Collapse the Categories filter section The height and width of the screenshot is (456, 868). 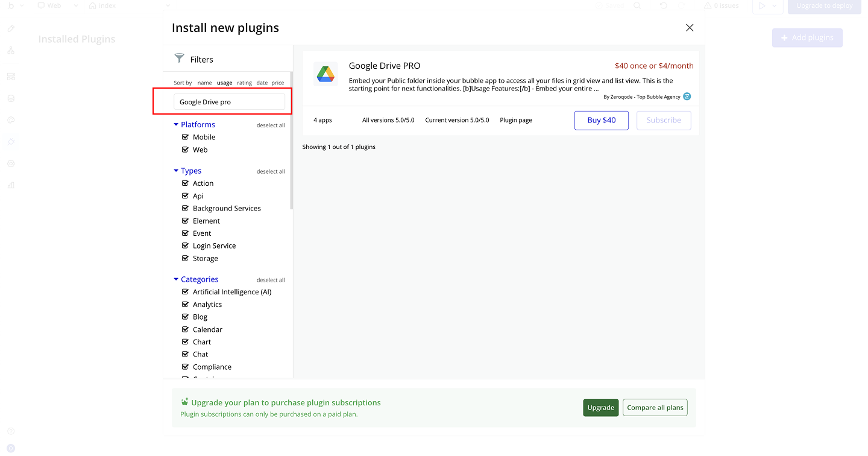coord(176,279)
